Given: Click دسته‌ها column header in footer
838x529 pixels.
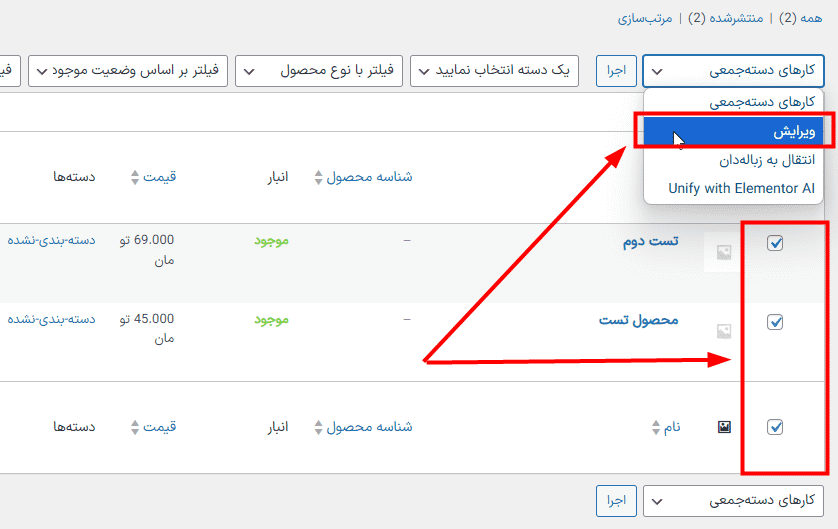Looking at the screenshot, I should click(x=74, y=427).
